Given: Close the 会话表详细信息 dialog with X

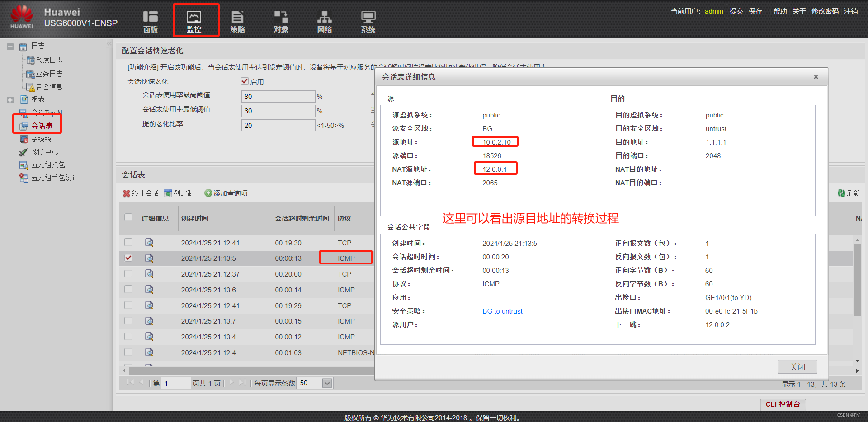Looking at the screenshot, I should [816, 77].
